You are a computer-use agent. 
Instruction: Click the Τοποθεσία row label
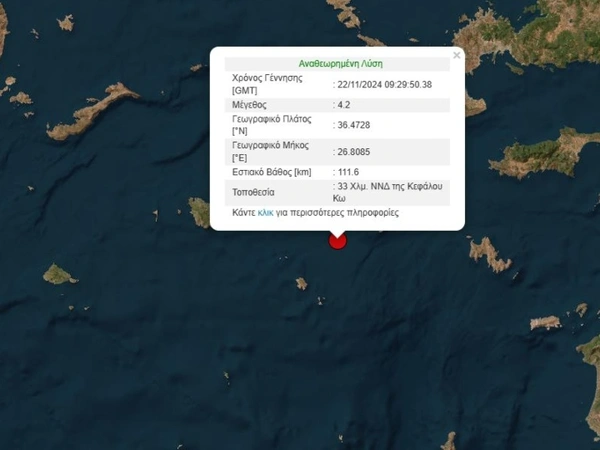click(254, 192)
